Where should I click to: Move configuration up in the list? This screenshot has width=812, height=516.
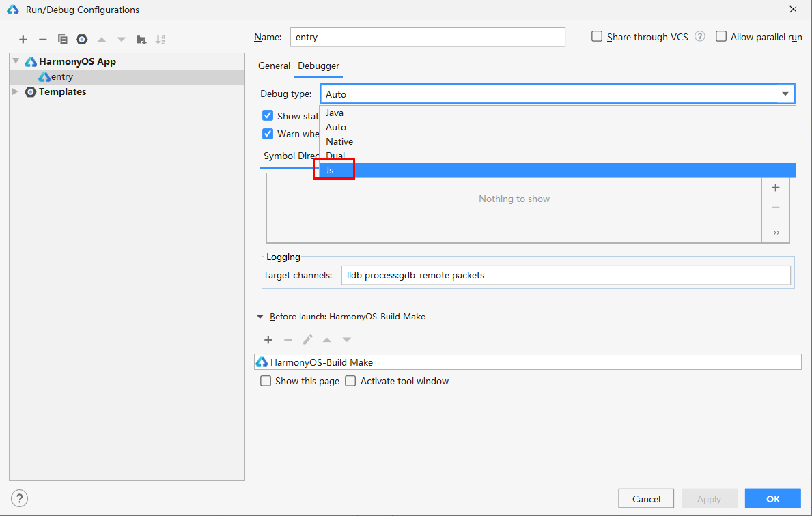[102, 40]
